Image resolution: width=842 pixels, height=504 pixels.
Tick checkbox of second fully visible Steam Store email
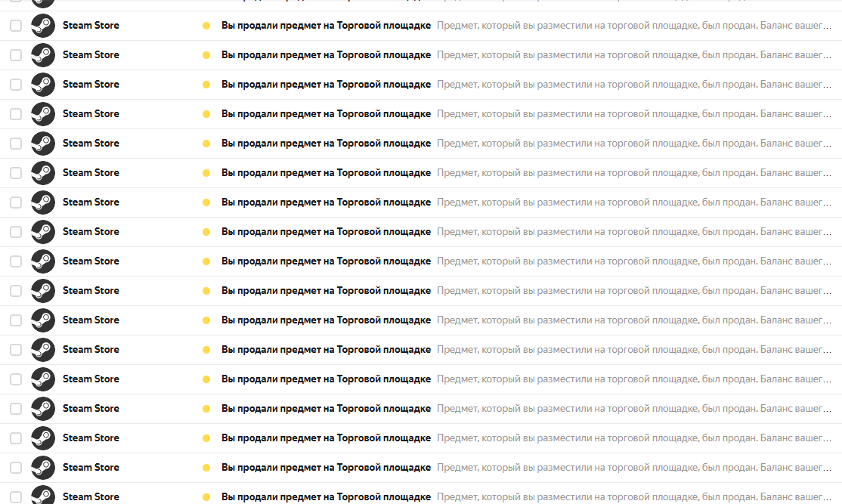16,54
